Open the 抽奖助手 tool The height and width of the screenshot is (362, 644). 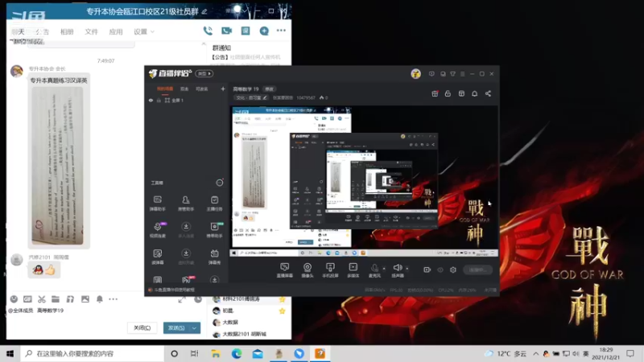point(214,230)
